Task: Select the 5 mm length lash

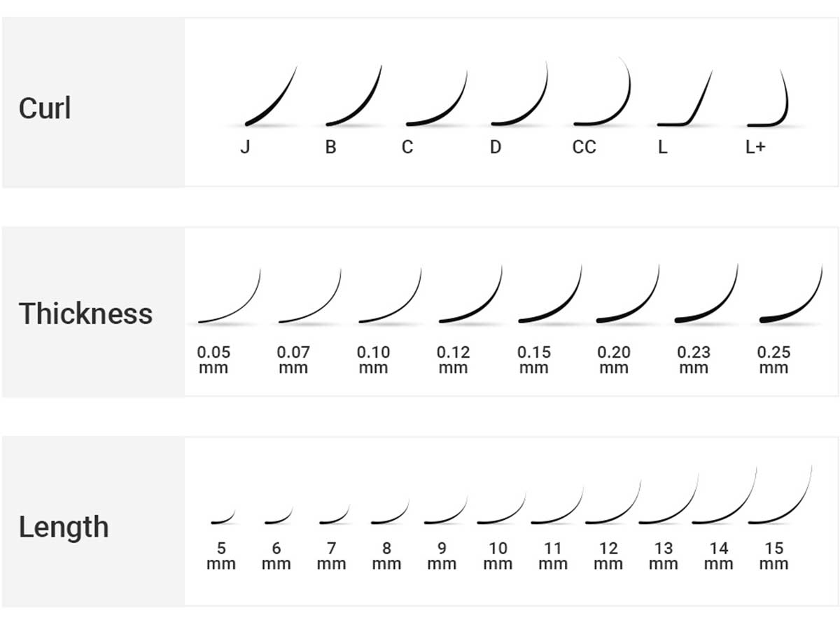Action: [223, 517]
